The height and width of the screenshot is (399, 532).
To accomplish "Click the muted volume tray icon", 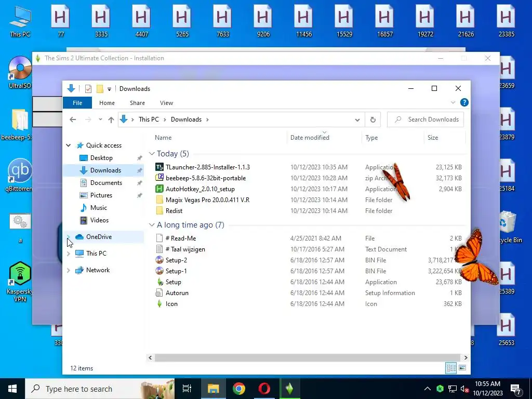I will point(464,389).
